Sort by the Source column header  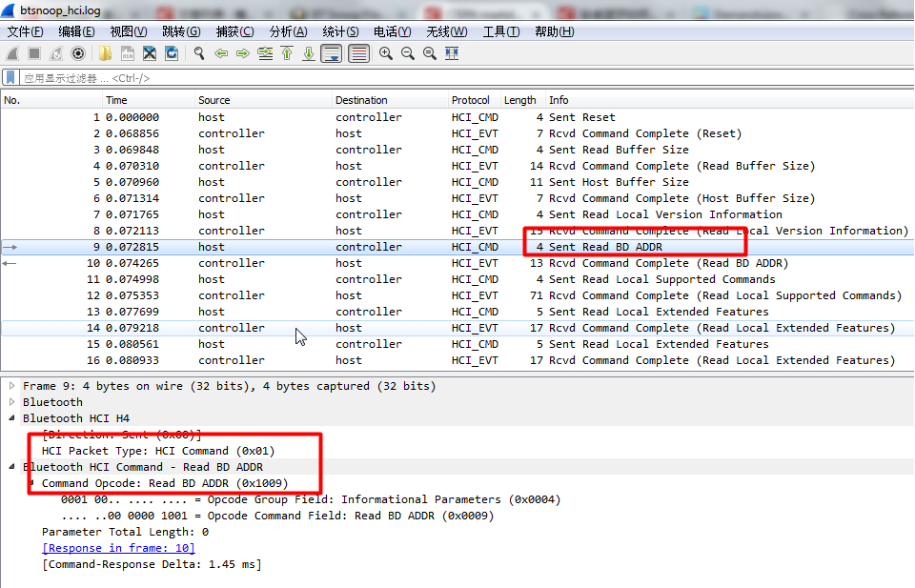(263, 100)
